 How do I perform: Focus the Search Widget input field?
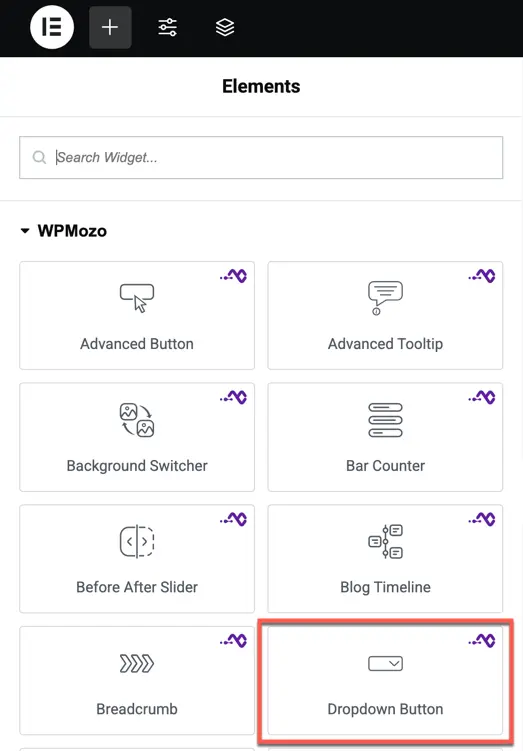261,158
